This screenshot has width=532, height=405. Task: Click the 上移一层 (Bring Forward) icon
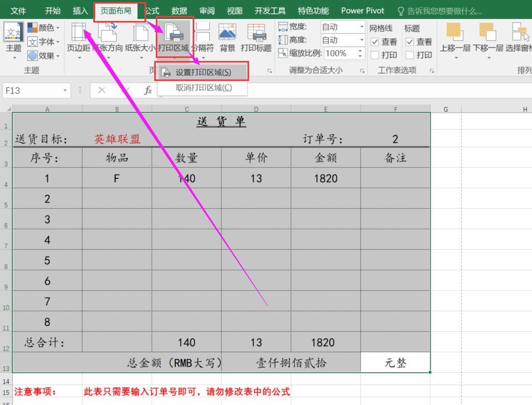454,32
